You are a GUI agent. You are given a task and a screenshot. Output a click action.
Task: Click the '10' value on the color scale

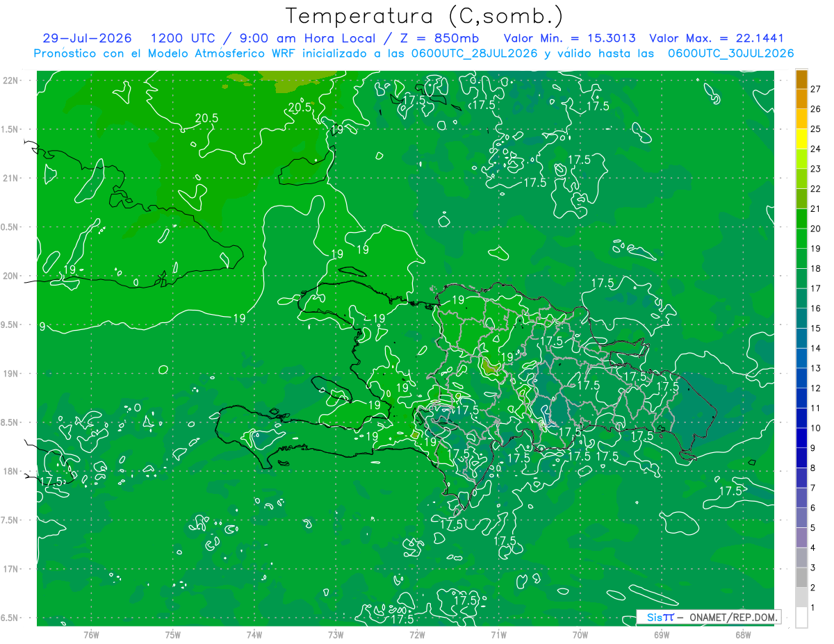(x=816, y=428)
